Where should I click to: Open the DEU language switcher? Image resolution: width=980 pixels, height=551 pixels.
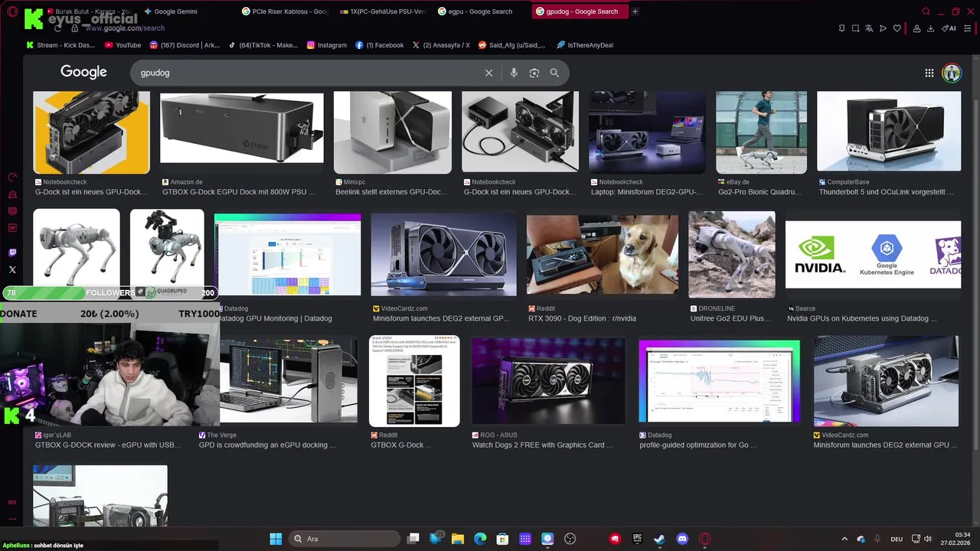tap(897, 540)
